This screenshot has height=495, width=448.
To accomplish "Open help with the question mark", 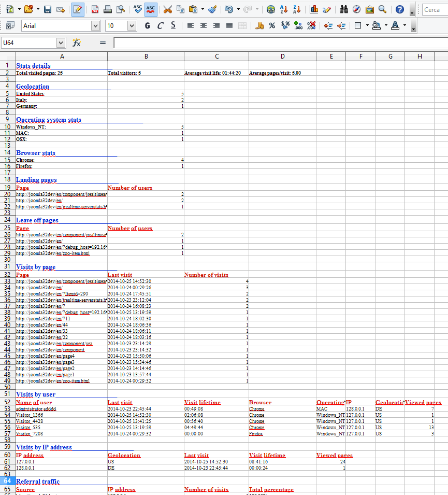I will [x=400, y=9].
